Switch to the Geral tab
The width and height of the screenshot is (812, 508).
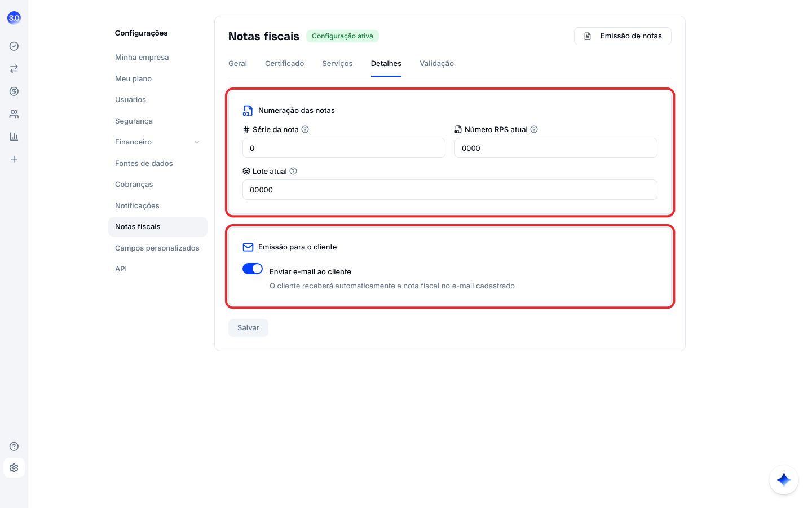(237, 64)
